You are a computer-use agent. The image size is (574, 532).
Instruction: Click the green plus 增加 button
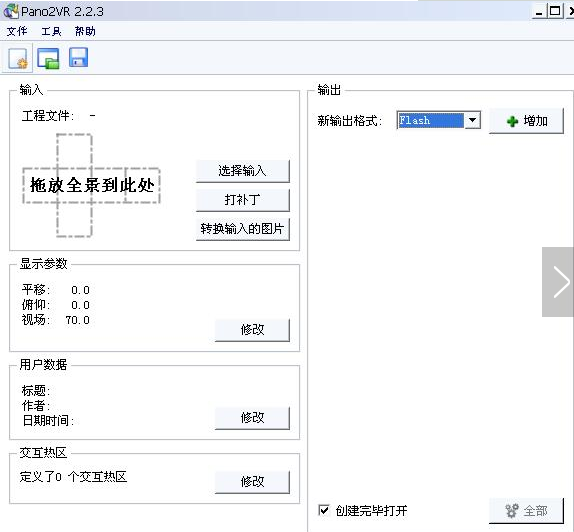[x=526, y=121]
